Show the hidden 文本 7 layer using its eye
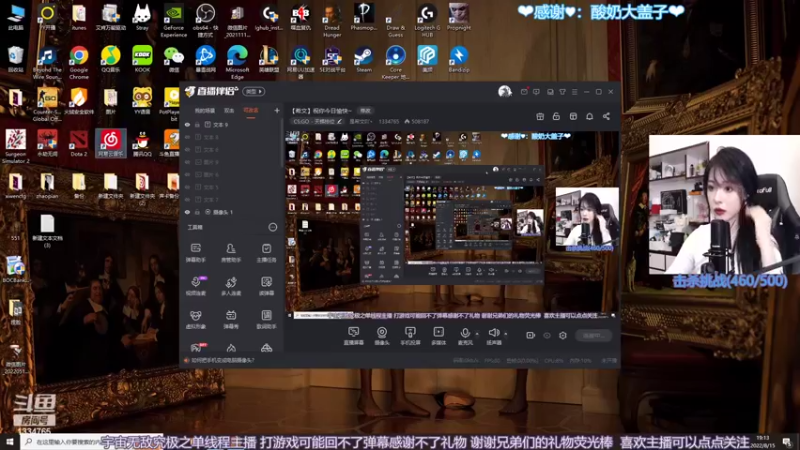Viewport: 800px width, 450px height. click(187, 199)
